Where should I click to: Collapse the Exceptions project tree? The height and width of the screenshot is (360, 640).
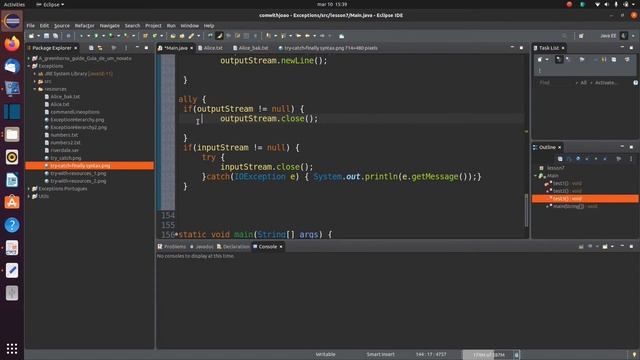tap(29, 66)
